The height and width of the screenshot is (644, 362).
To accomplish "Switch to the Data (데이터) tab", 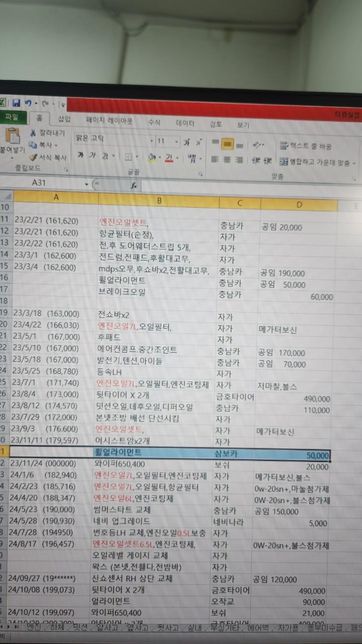I will click(x=185, y=123).
